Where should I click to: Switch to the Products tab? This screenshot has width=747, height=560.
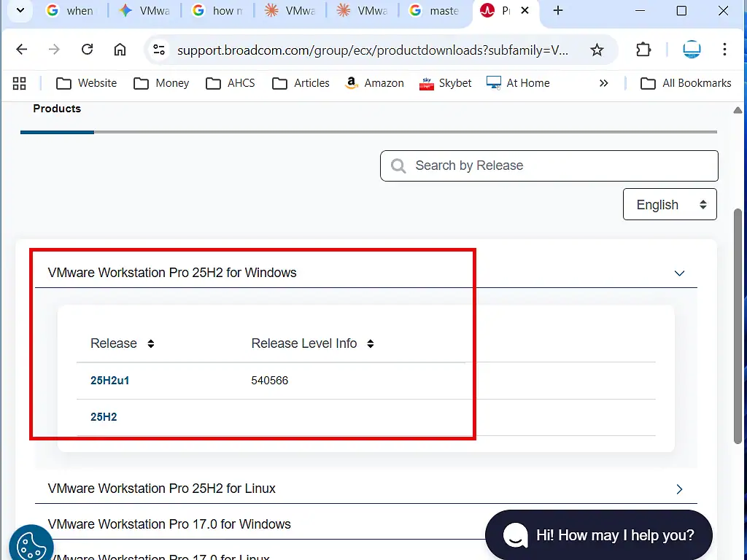click(57, 109)
